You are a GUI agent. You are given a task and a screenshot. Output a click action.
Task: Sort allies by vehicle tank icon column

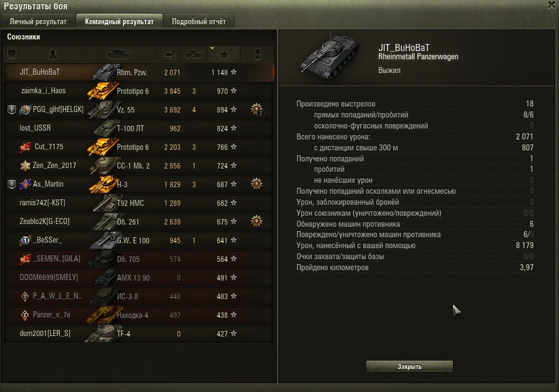(x=121, y=54)
